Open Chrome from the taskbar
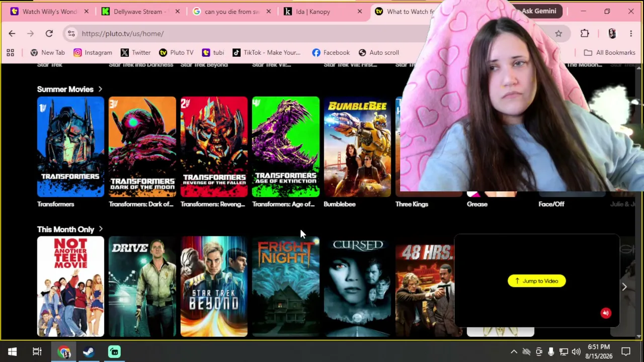 (x=64, y=352)
